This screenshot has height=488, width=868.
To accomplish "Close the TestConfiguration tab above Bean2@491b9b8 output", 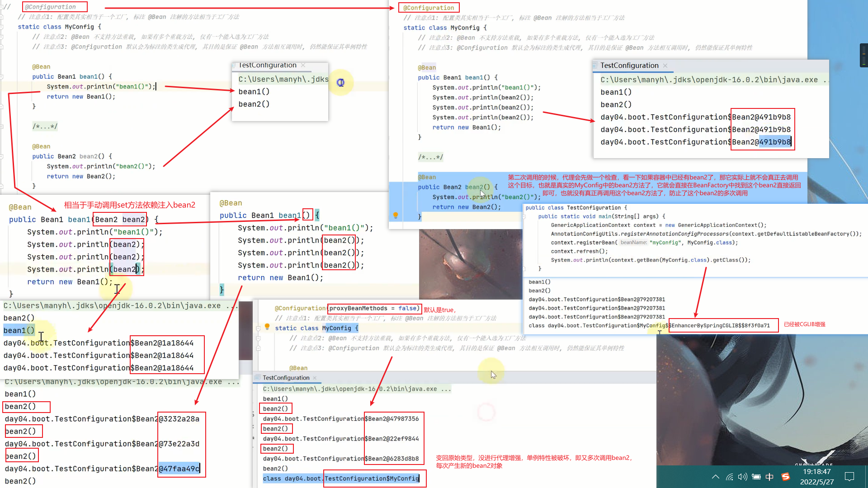I will 665,66.
